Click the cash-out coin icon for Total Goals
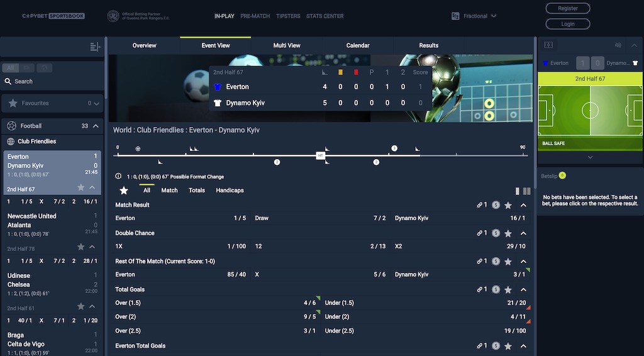This screenshot has width=644, height=356. tap(496, 289)
